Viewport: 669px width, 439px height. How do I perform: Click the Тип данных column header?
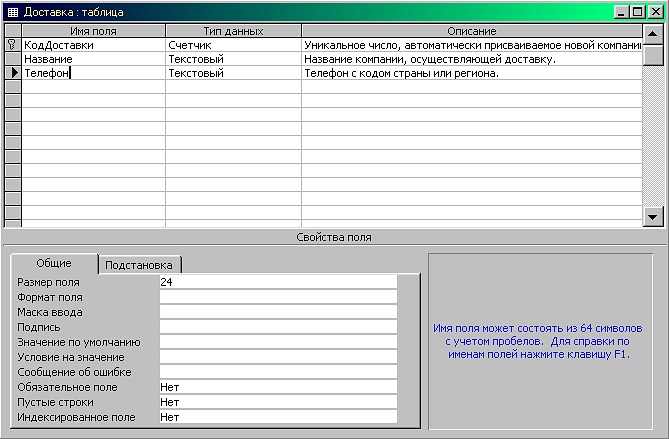click(x=233, y=31)
